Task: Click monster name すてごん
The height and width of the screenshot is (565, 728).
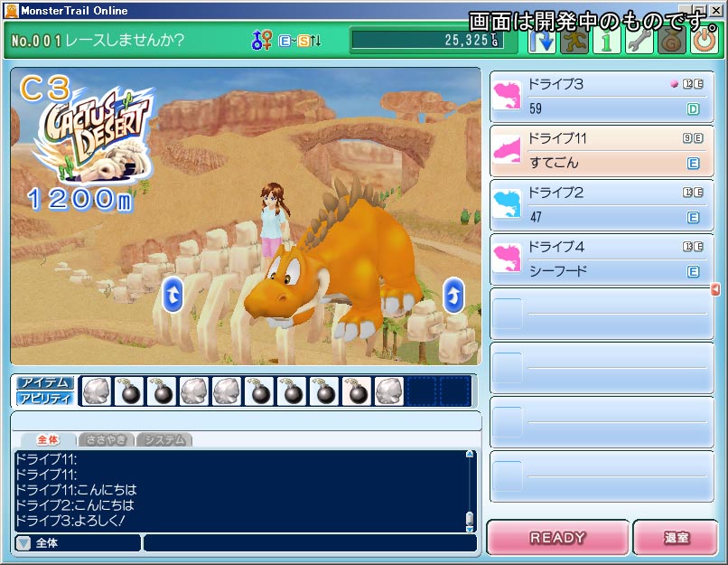Action: tap(555, 163)
